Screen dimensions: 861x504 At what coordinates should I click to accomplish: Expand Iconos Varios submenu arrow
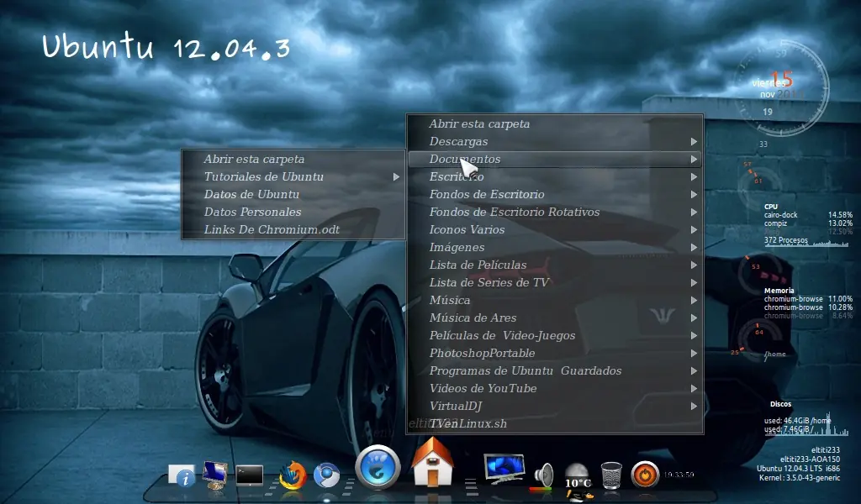[x=694, y=230]
